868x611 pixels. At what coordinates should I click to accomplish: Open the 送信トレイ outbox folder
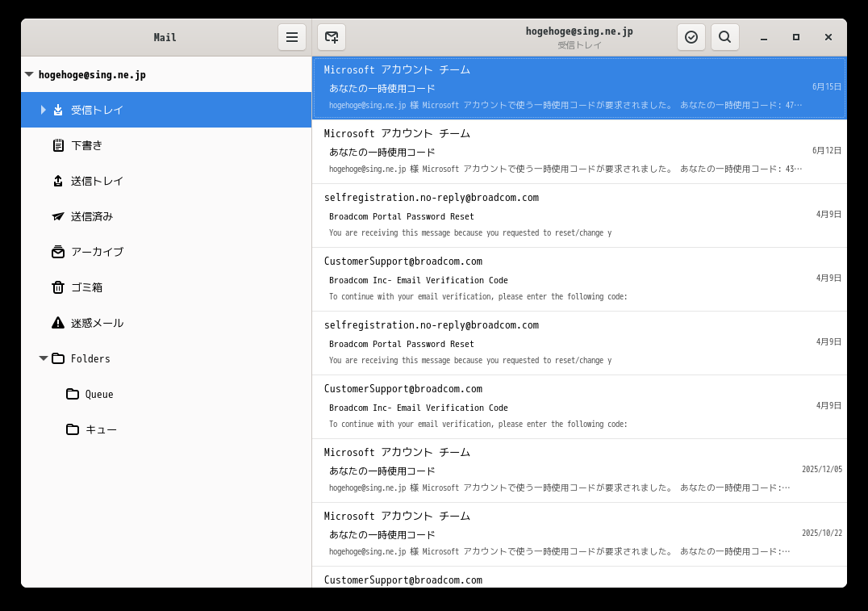(166, 181)
